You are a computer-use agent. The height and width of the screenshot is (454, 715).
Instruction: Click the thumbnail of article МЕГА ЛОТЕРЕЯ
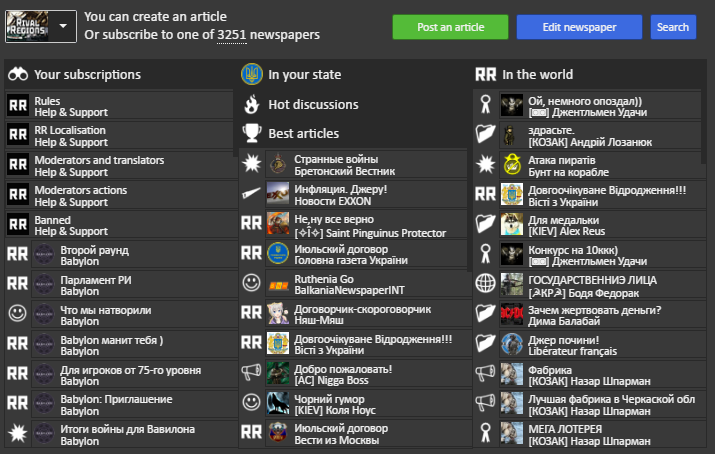click(512, 434)
